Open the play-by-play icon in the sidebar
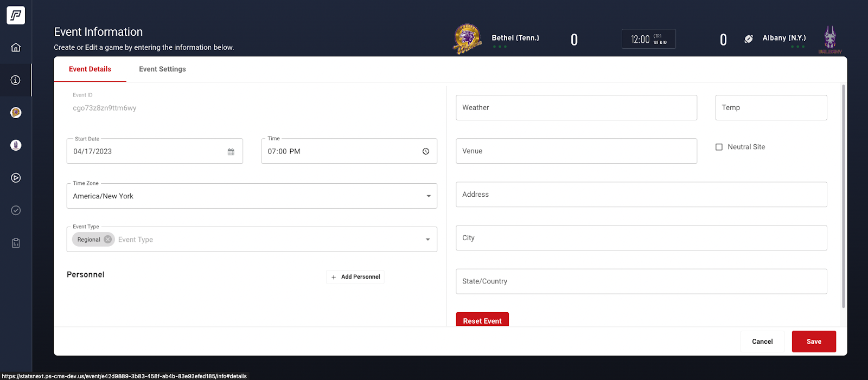The height and width of the screenshot is (380, 868). click(16, 178)
